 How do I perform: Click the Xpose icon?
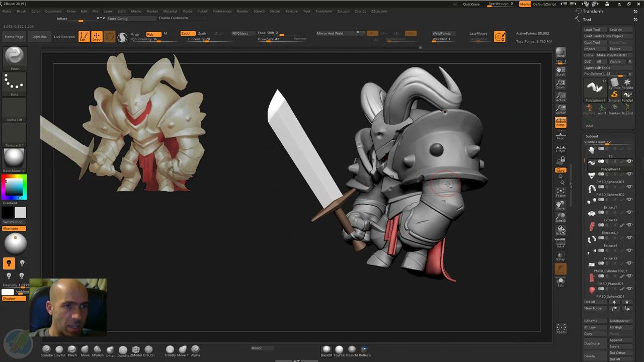(561, 329)
